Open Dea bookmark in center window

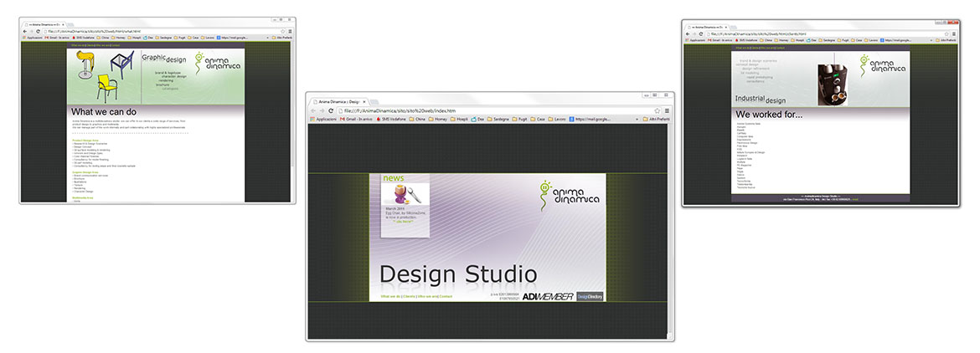tap(477, 119)
